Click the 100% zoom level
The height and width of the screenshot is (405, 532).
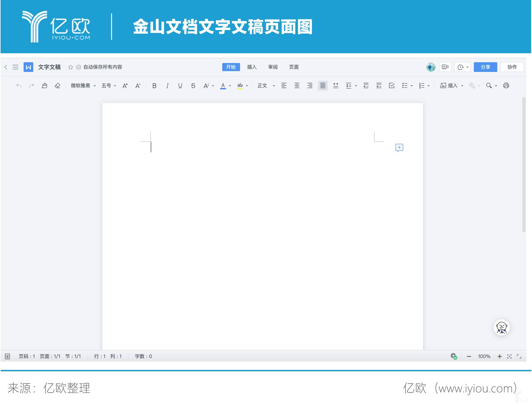pos(484,356)
